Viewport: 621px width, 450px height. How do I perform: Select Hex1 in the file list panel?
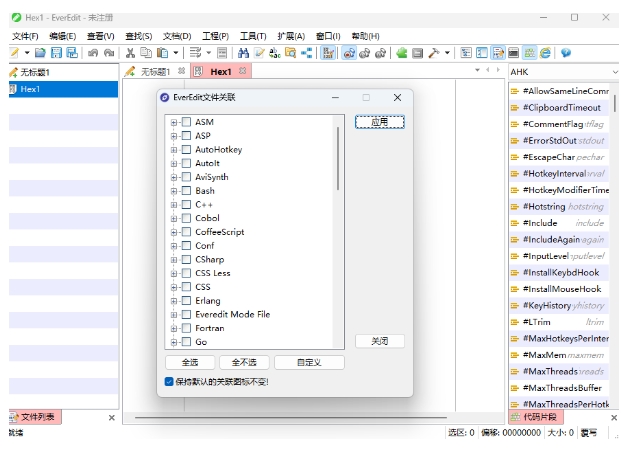pos(63,89)
